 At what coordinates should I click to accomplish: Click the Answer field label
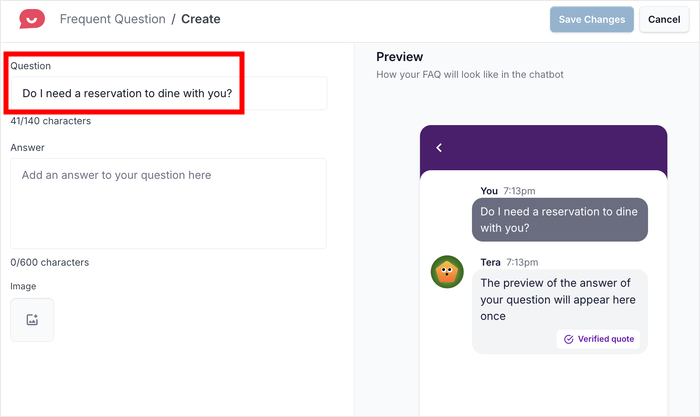pyautogui.click(x=27, y=147)
